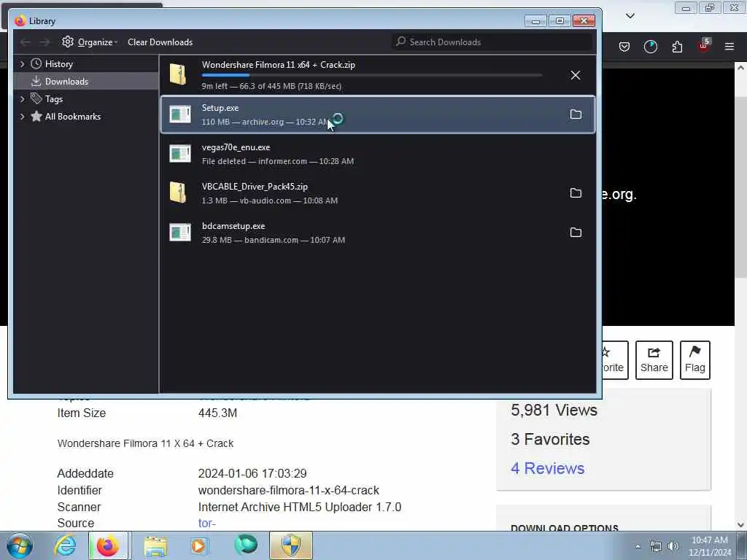Screen dimensions: 747x560
Task: Expand the All Bookmarks tree node
Action: tap(22, 117)
